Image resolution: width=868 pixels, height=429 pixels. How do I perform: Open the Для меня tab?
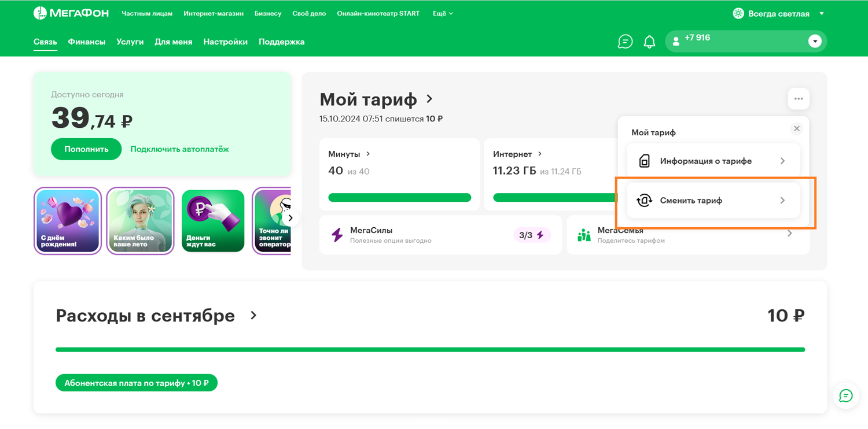click(174, 42)
